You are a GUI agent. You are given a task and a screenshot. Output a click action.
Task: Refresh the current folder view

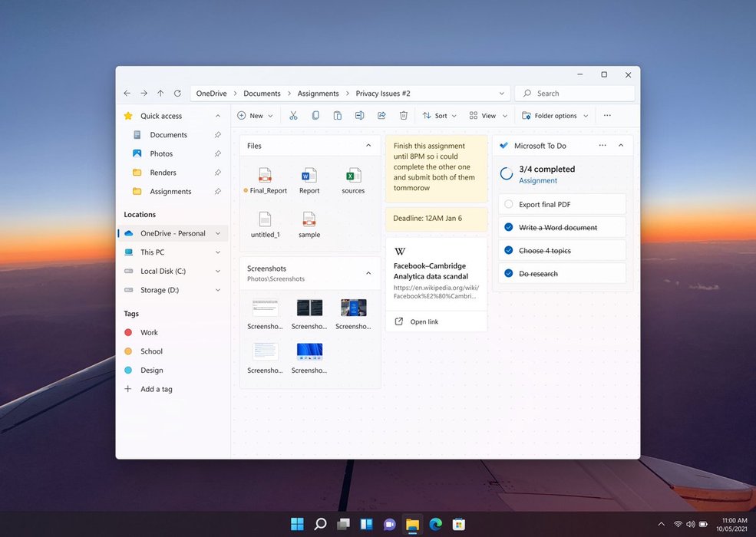coord(177,94)
